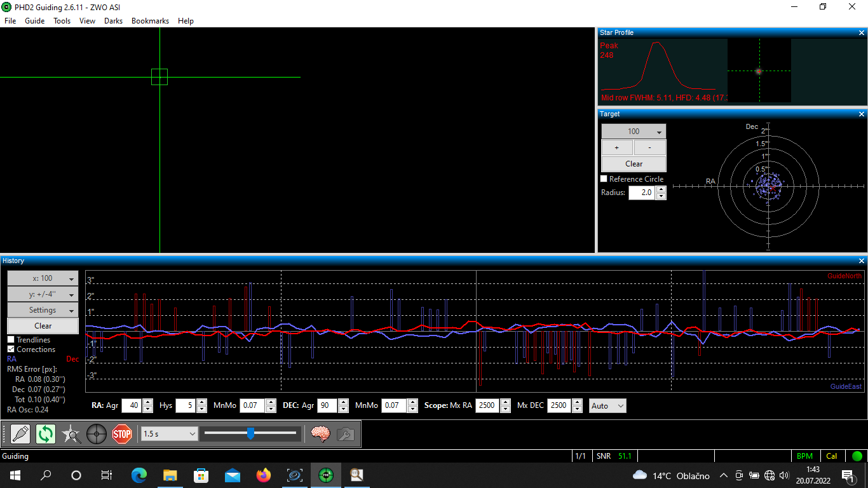Click the RA Agr value field
Image resolution: width=868 pixels, height=488 pixels.
[131, 405]
